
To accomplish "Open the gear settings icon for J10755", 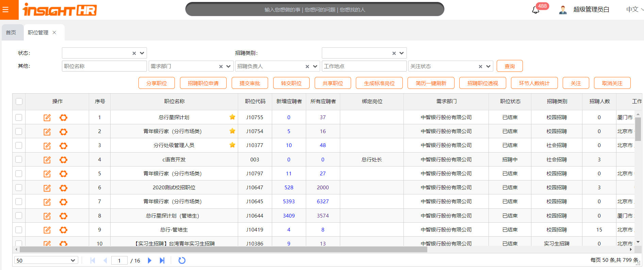I will [63, 117].
